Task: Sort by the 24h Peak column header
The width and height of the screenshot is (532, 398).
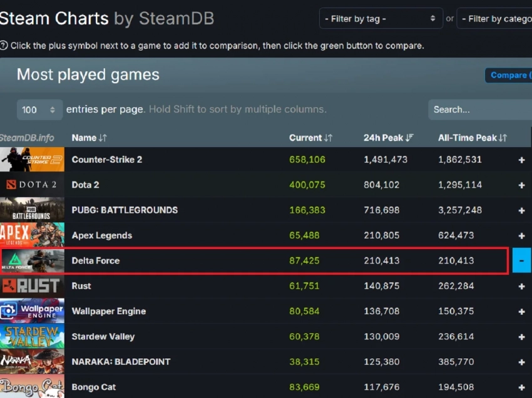Action: point(388,138)
